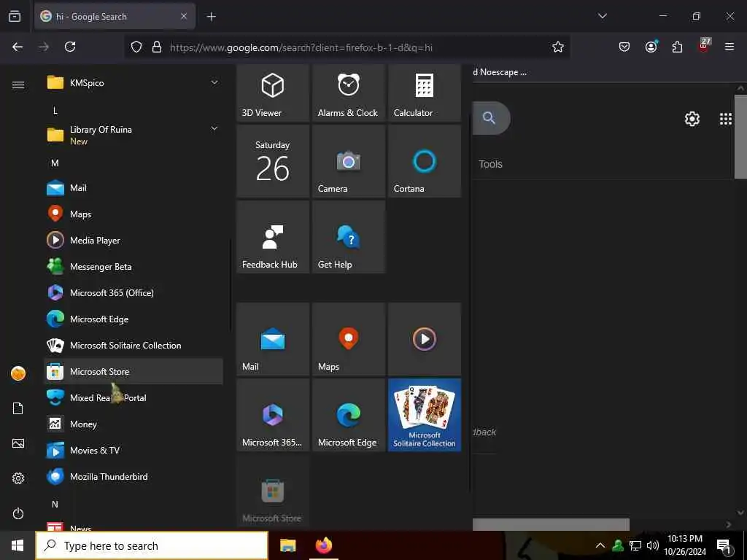747x560 pixels.
Task: Focus the 'Type here to search' taskbar box
Action: tap(152, 545)
